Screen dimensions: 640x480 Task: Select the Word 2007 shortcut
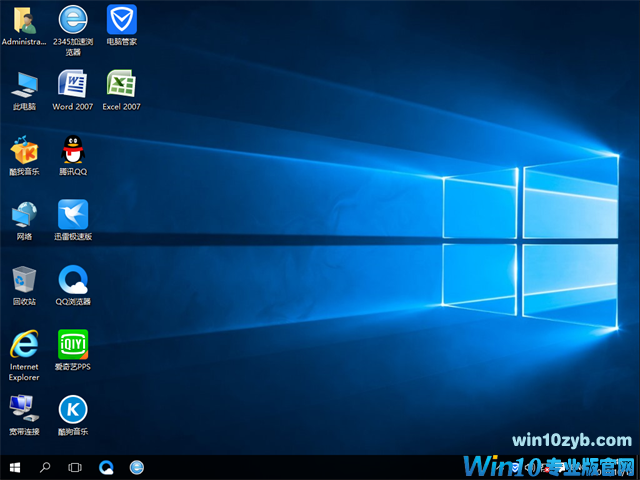(x=73, y=84)
